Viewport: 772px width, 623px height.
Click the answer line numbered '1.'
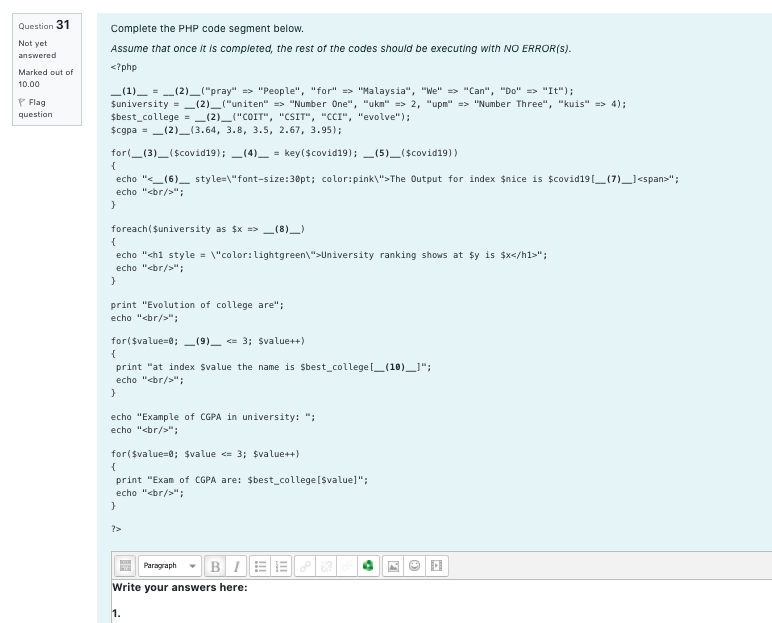[116, 614]
